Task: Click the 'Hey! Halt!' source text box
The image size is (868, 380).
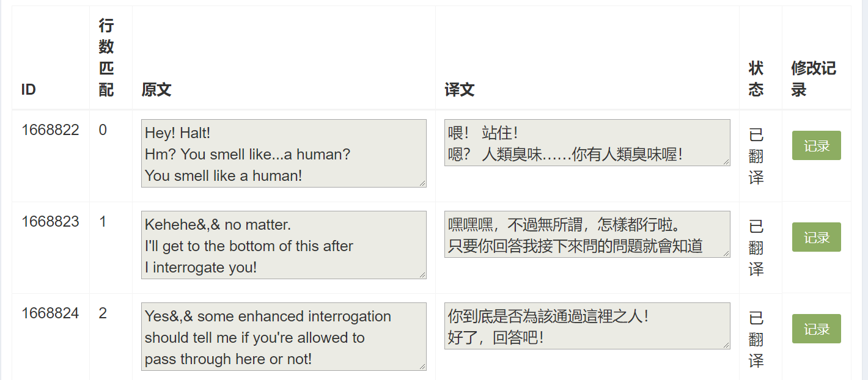Action: pos(284,153)
